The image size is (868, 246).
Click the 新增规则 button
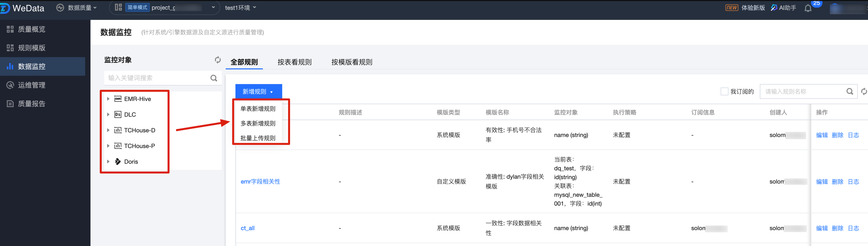258,91
